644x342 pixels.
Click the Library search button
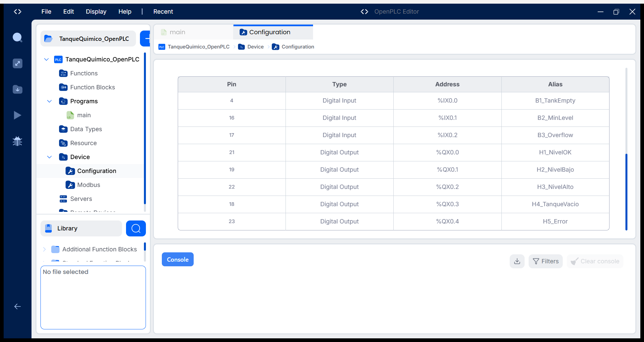[136, 228]
